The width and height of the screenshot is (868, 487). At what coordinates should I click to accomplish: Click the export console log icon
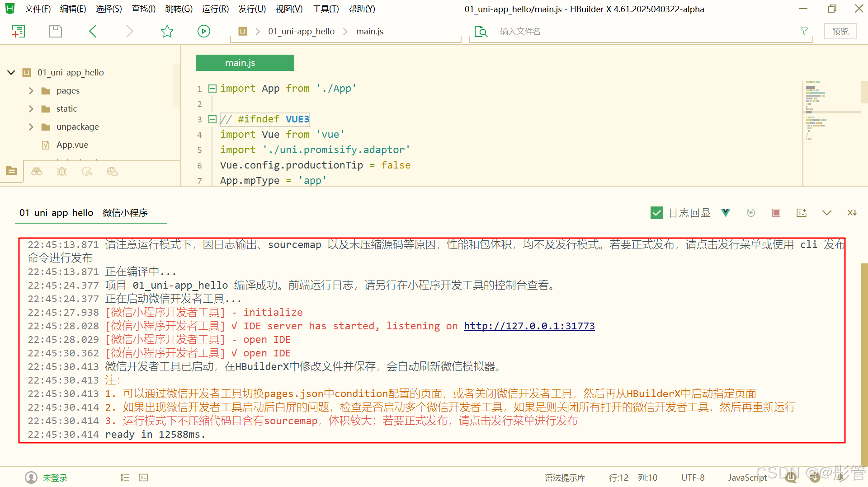click(x=802, y=213)
